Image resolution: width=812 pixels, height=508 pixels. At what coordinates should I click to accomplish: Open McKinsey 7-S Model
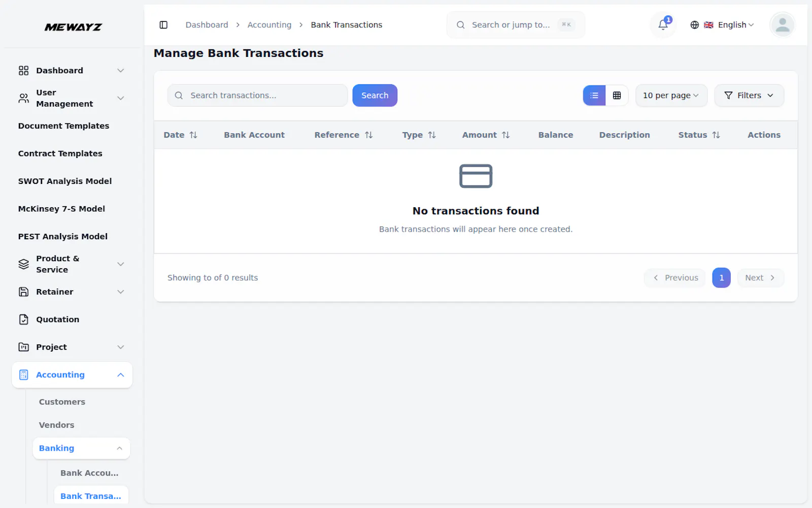(x=61, y=209)
